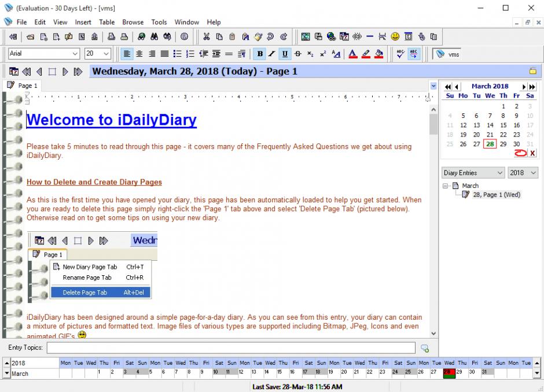Click the calendar date link icon
The width and height of the screenshot is (544, 392).
coord(344,37)
